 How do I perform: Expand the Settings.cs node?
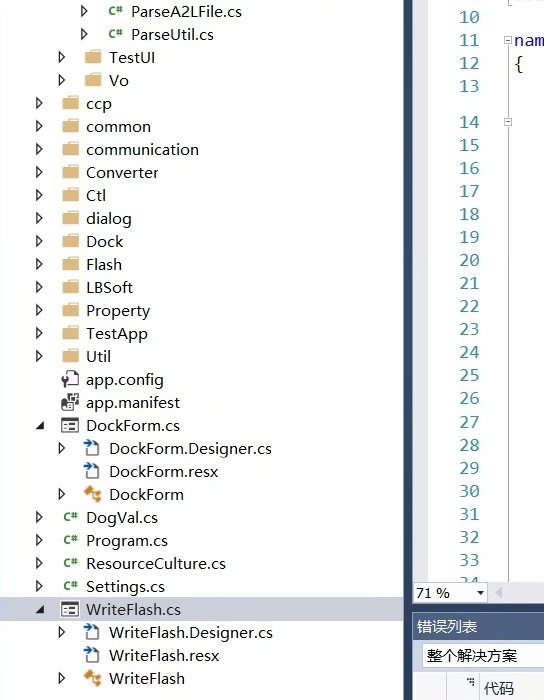(x=39, y=586)
